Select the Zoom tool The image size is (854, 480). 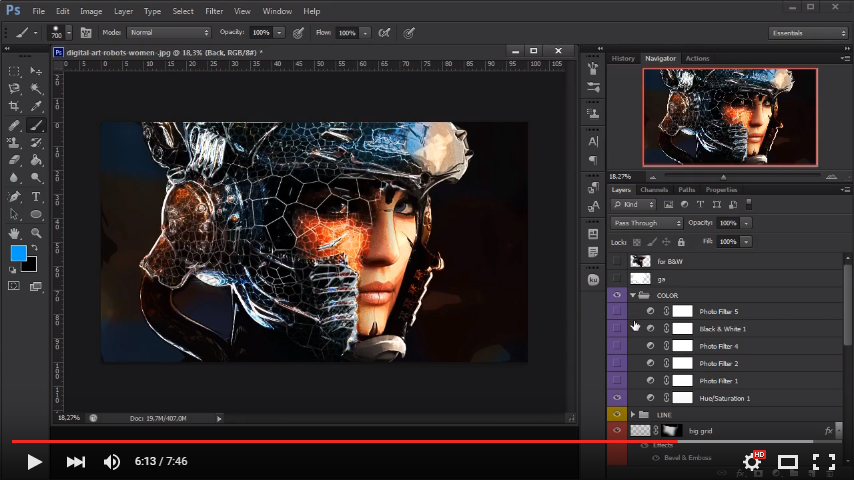click(x=36, y=233)
